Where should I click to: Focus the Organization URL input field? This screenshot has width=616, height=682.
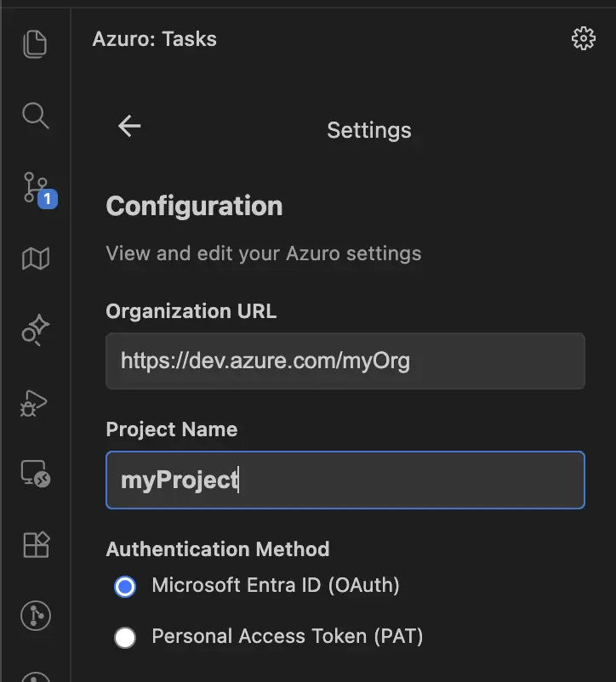pyautogui.click(x=345, y=361)
